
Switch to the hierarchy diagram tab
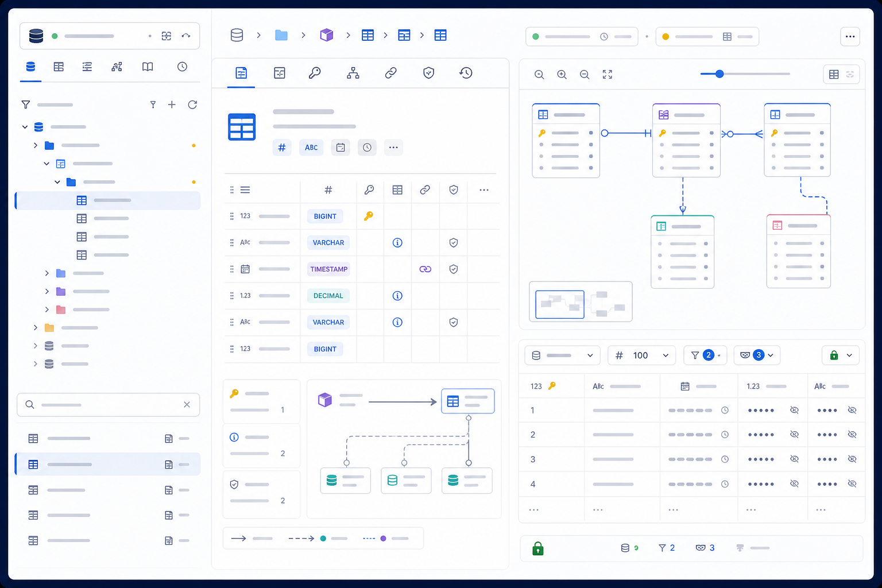(353, 73)
